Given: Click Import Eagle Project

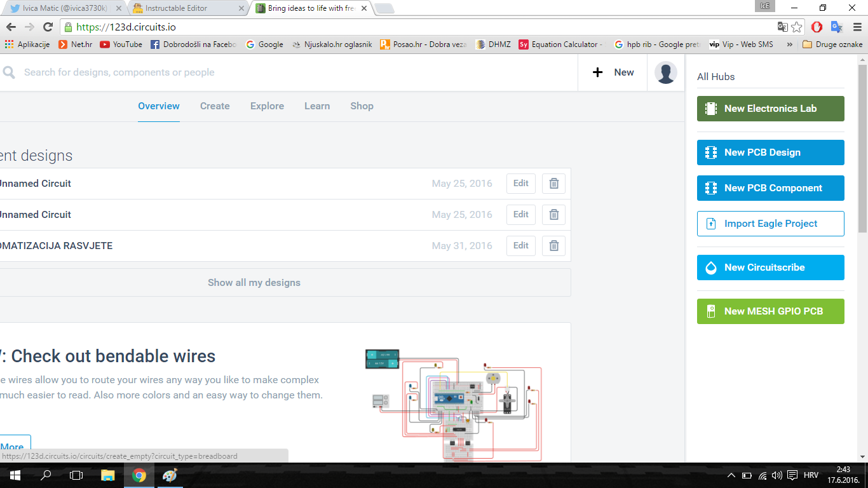Looking at the screenshot, I should (x=771, y=224).
